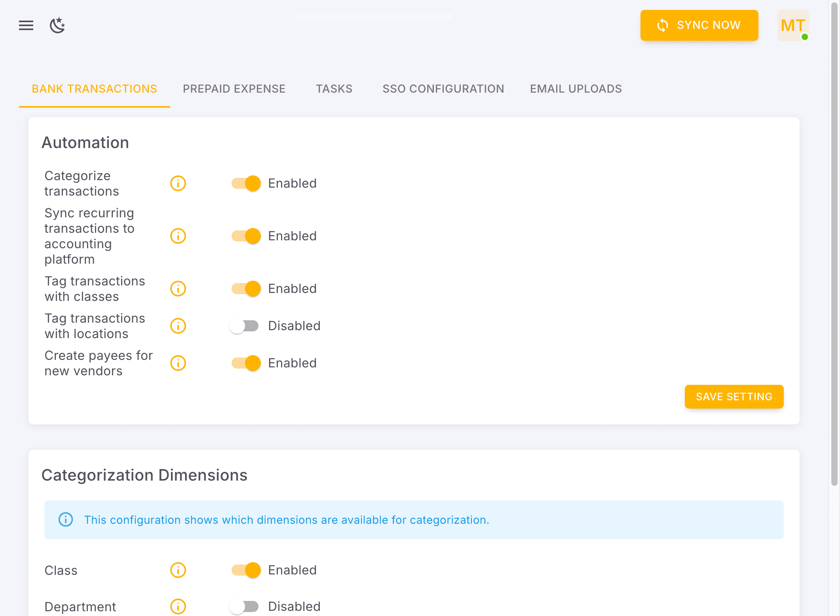The width and height of the screenshot is (840, 616).
Task: View info for the Department dimension
Action: pyautogui.click(x=178, y=606)
